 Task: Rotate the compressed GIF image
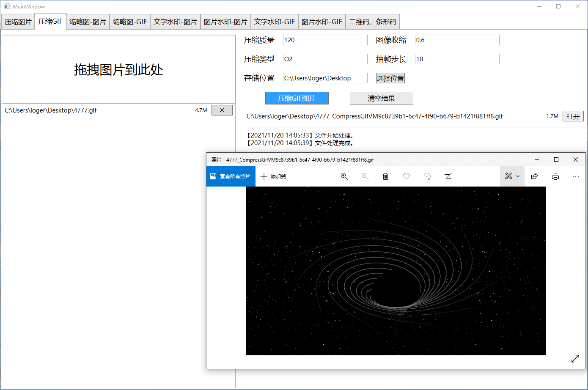tap(427, 176)
